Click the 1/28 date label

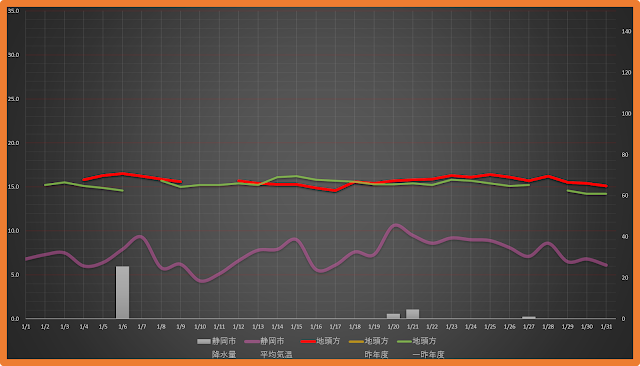click(x=548, y=327)
